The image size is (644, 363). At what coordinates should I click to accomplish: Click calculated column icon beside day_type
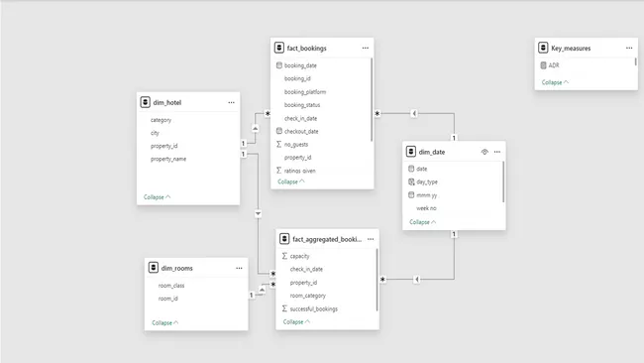pos(411,181)
